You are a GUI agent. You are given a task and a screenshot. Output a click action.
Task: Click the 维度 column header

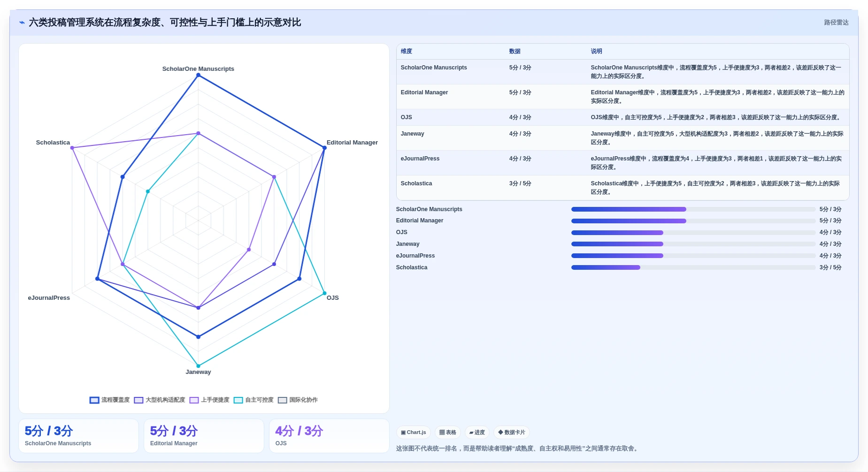[406, 51]
